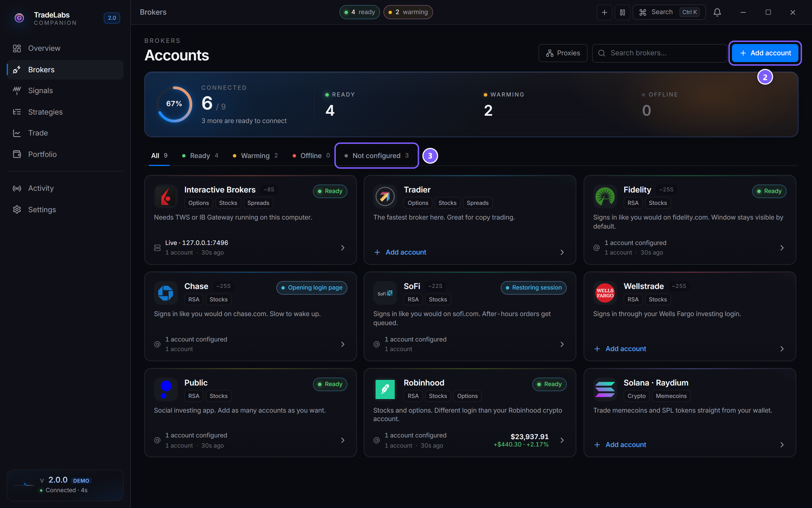Open the notifications bell

[x=717, y=12]
